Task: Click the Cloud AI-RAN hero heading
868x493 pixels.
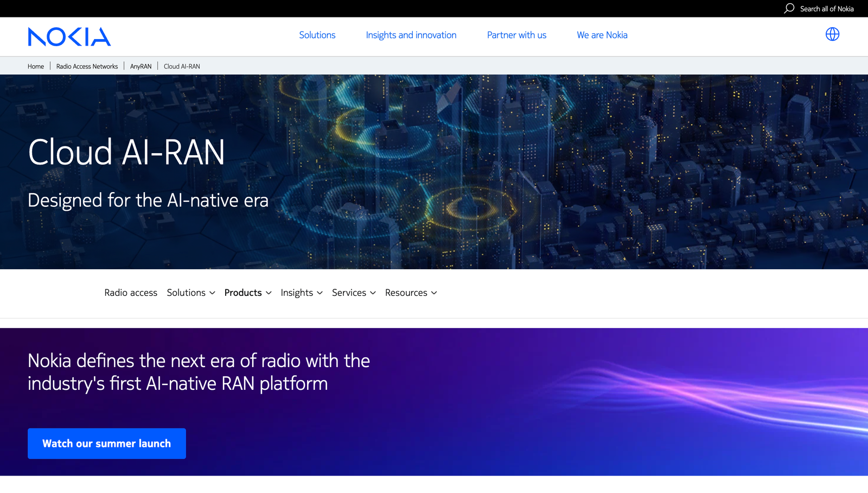Action: pyautogui.click(x=126, y=152)
